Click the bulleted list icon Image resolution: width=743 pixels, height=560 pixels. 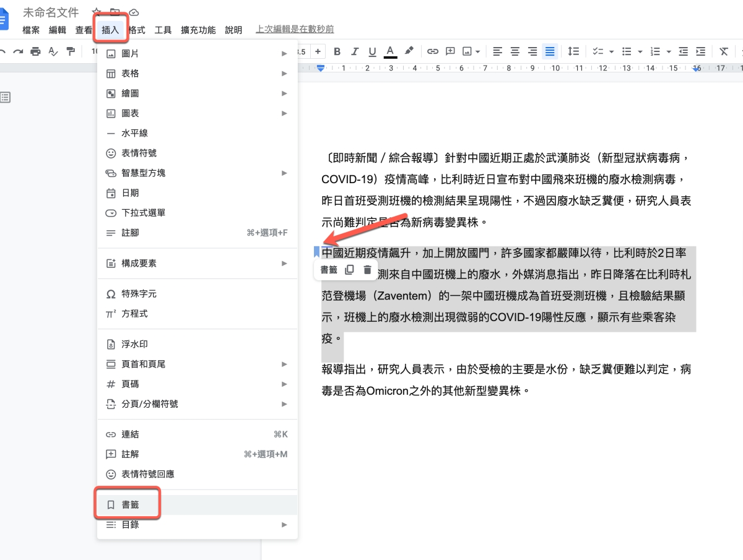pyautogui.click(x=627, y=51)
